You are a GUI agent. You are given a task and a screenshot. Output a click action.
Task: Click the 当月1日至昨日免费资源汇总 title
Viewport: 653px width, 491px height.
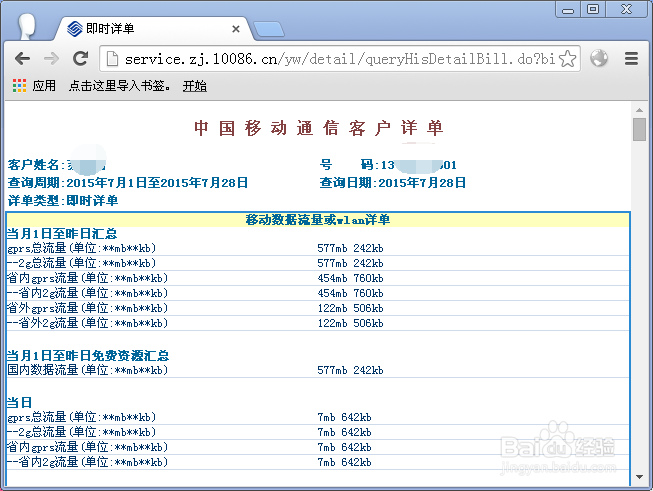click(88, 356)
